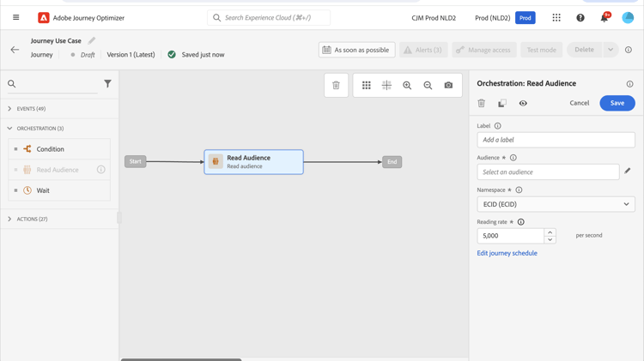Click the zoom in magnifier icon

tap(407, 85)
